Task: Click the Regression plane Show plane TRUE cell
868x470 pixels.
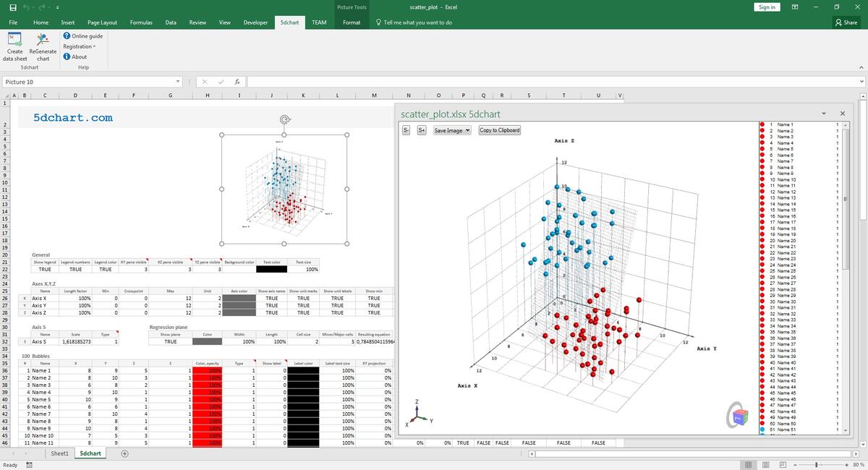Action: (x=170, y=341)
